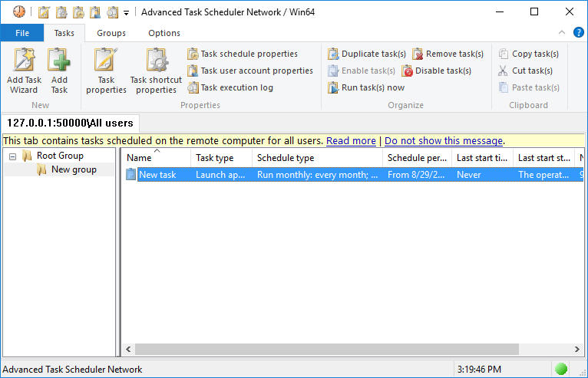Sort by the Task type column header
This screenshot has width=588, height=378.
coord(222,158)
